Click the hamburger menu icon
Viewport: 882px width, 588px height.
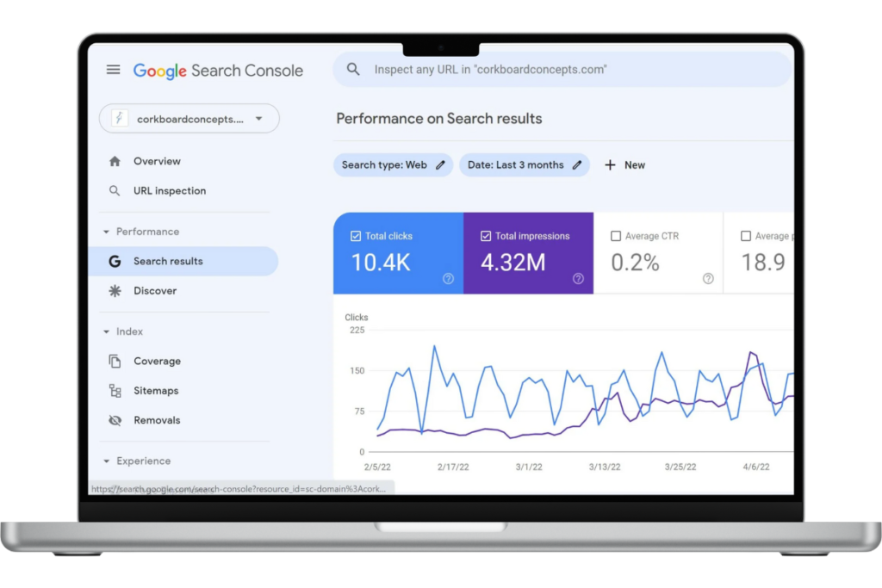[113, 70]
